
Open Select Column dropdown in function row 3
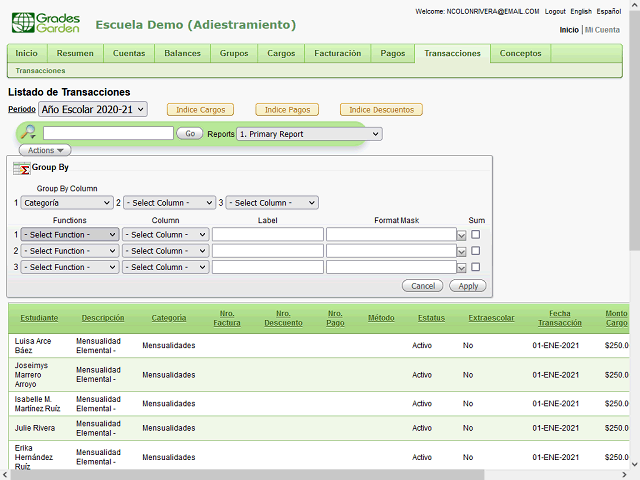point(165,267)
